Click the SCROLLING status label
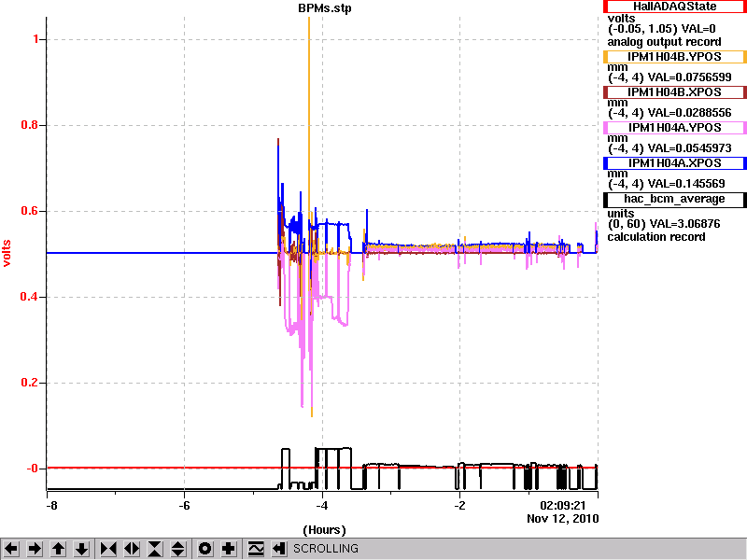Viewport: 747px width, 560px height. 326,549
